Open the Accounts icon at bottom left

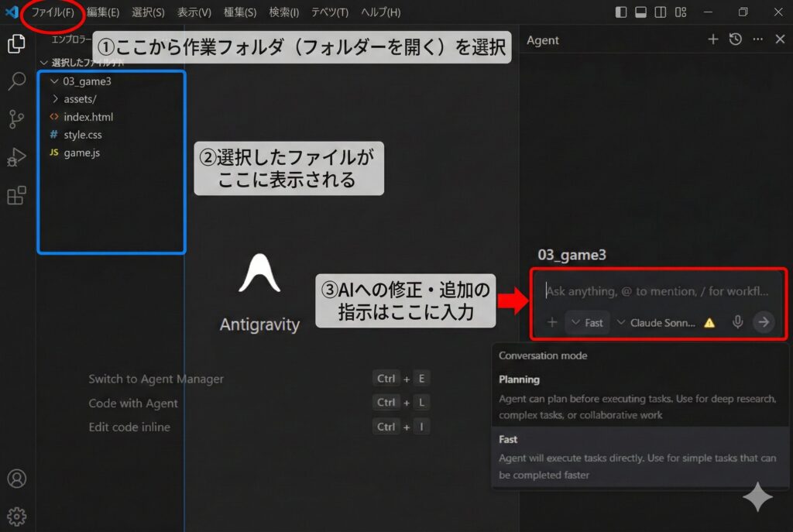coord(16,479)
